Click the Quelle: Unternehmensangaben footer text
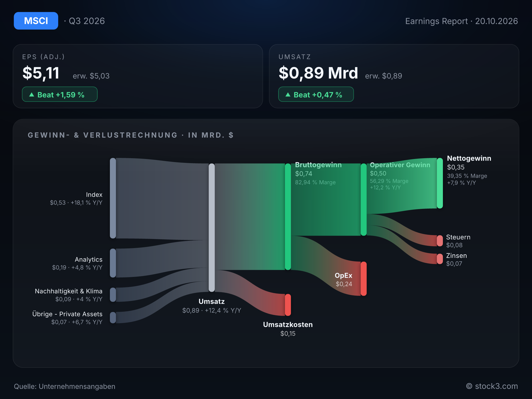Image resolution: width=532 pixels, height=399 pixels. coord(64,386)
